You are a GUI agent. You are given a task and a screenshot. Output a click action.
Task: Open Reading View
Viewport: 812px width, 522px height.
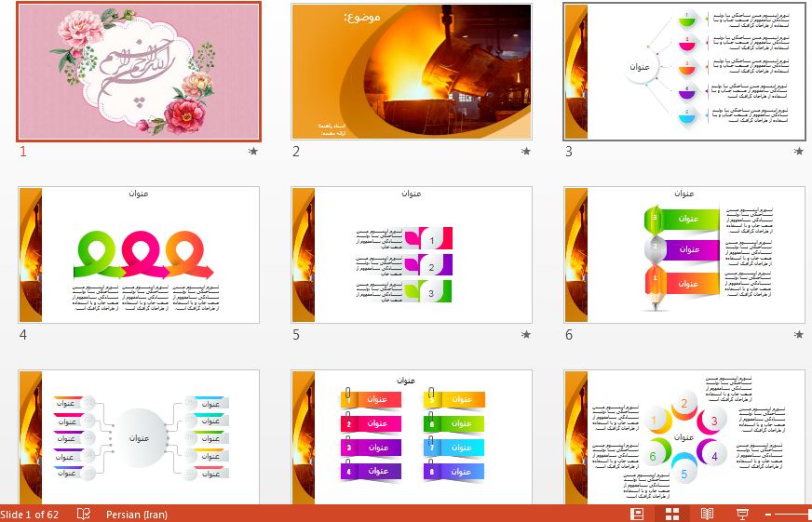pyautogui.click(x=707, y=514)
